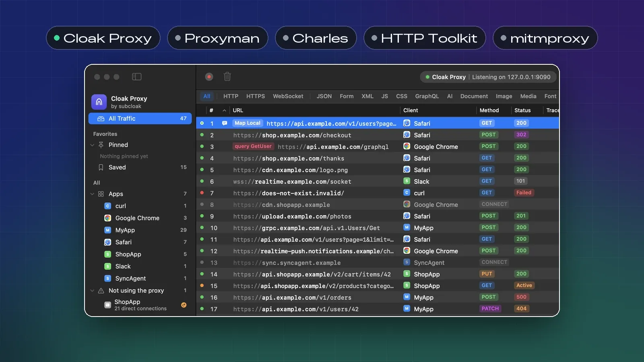This screenshot has height=362, width=644.
Task: Select the does-not-exist.invalid request row
Action: click(378, 193)
